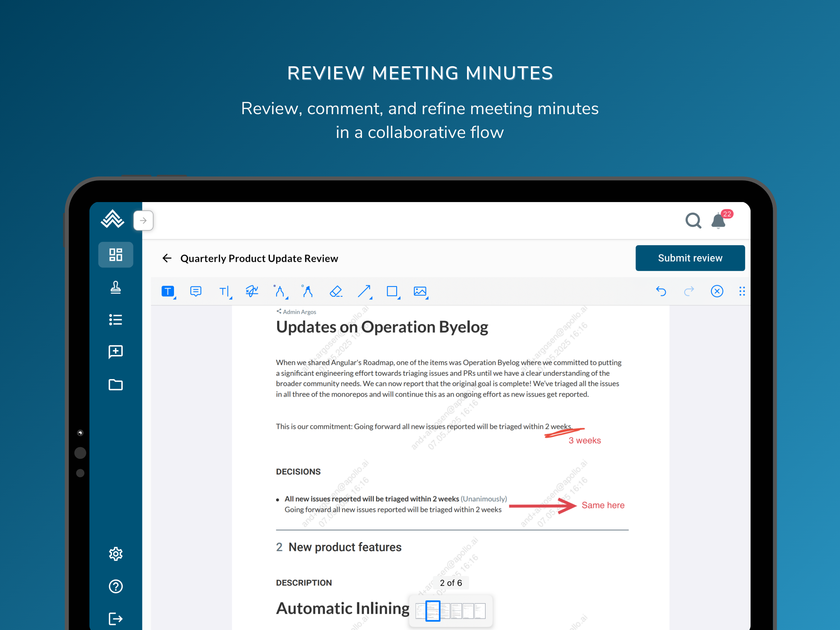Image resolution: width=840 pixels, height=630 pixels.
Task: Click the 'New product features' heading
Action: 345,547
